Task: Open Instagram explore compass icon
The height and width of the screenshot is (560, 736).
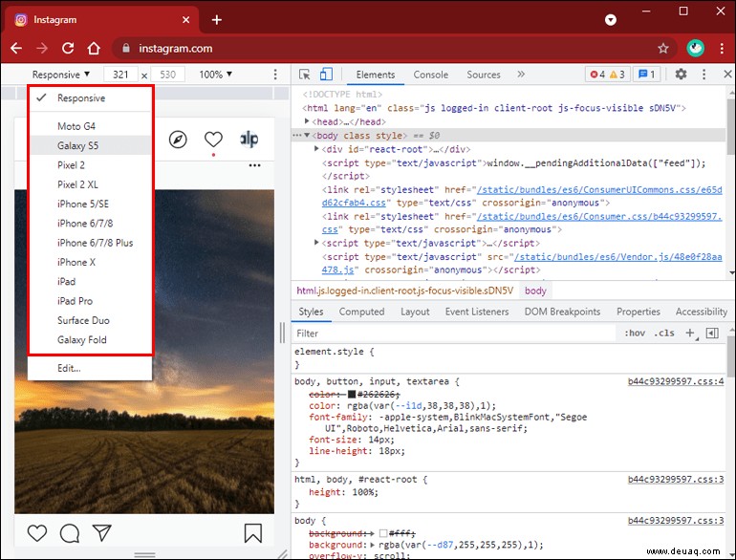Action: click(x=178, y=140)
